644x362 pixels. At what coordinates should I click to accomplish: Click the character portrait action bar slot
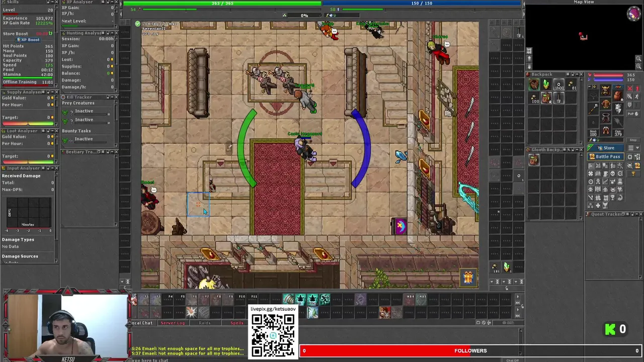pyautogui.click(x=384, y=313)
